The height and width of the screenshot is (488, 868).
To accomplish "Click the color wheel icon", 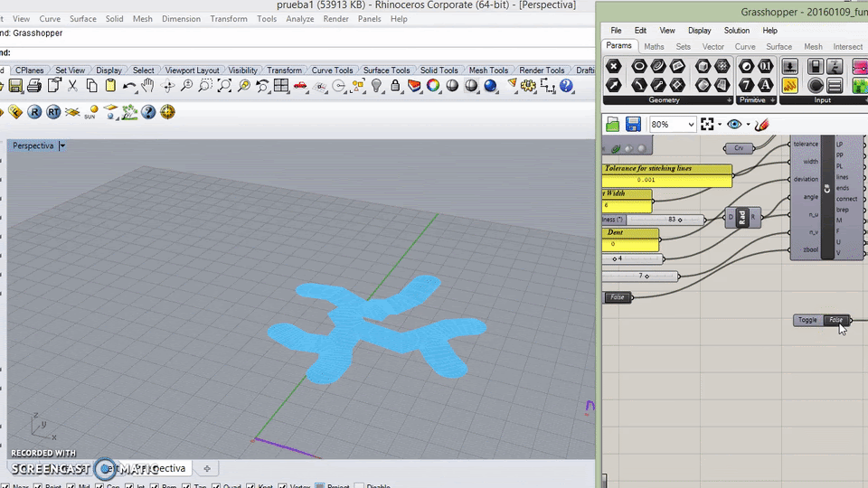I will click(x=433, y=86).
